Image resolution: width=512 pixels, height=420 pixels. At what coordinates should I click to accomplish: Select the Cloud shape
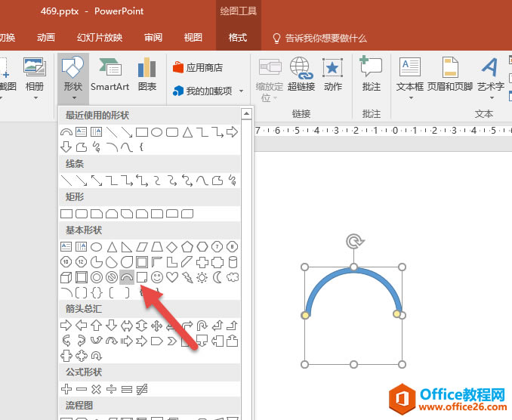[233, 277]
